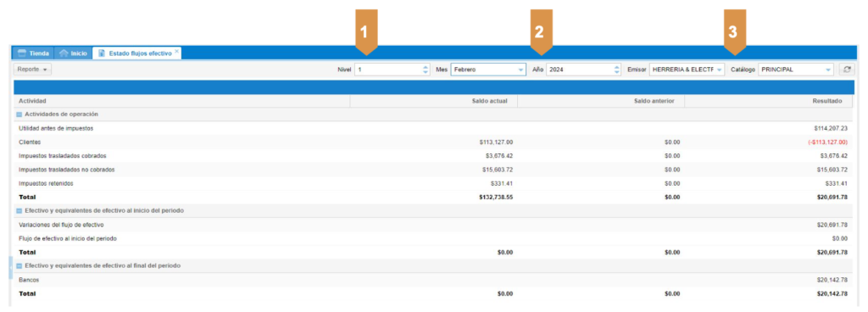
Task: Click the refresh report icon
Action: [847, 70]
